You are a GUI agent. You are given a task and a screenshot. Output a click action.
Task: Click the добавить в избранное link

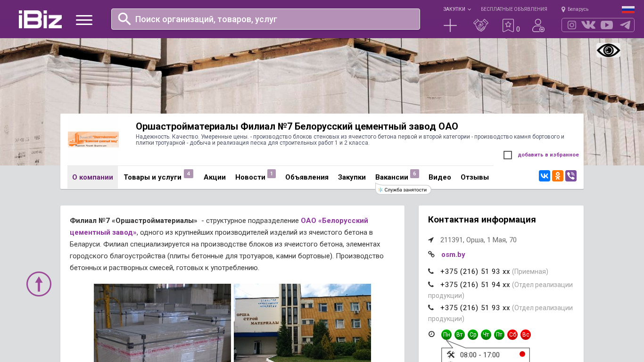(548, 155)
